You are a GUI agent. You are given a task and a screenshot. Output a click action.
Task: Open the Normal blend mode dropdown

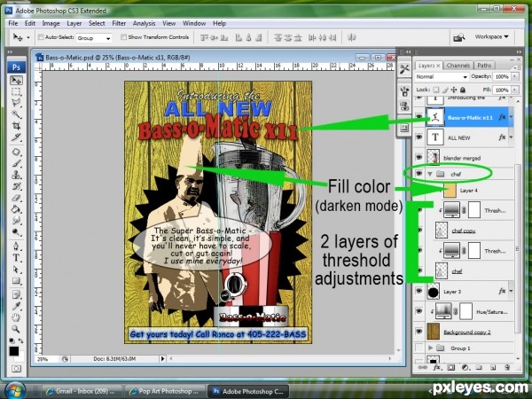442,76
